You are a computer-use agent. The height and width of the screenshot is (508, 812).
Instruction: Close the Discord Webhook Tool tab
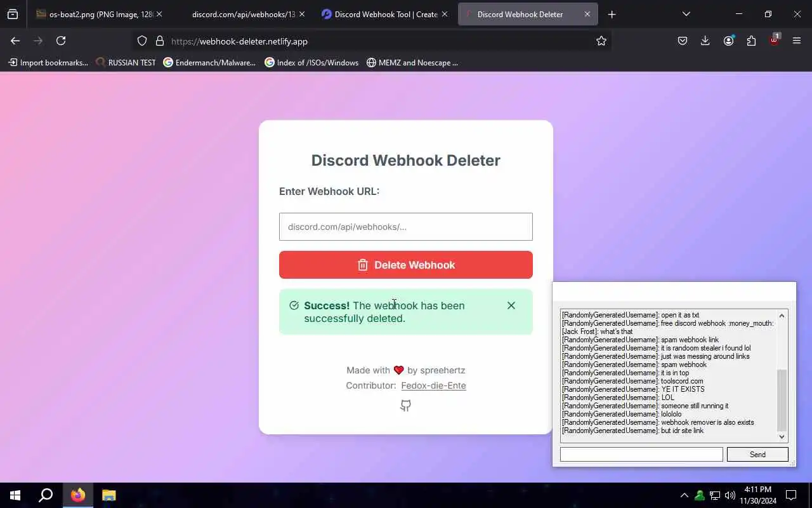(x=444, y=14)
